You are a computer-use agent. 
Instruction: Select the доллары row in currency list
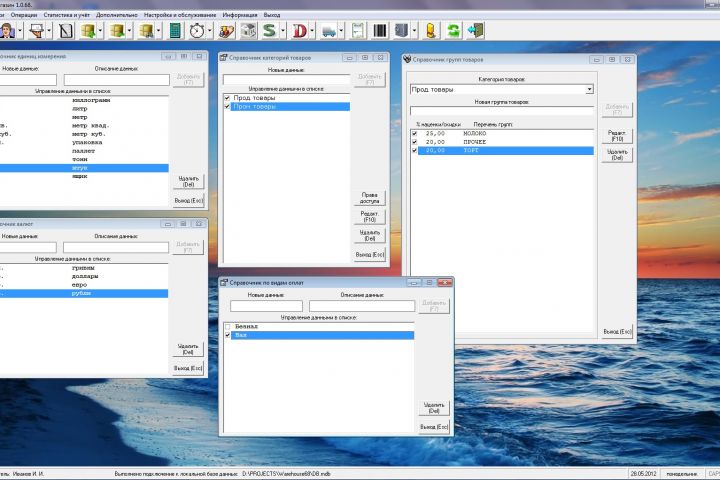(x=84, y=277)
